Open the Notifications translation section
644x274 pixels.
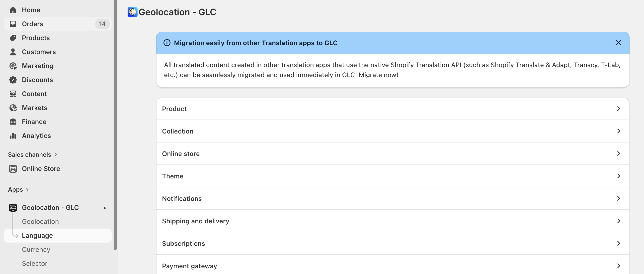click(393, 198)
